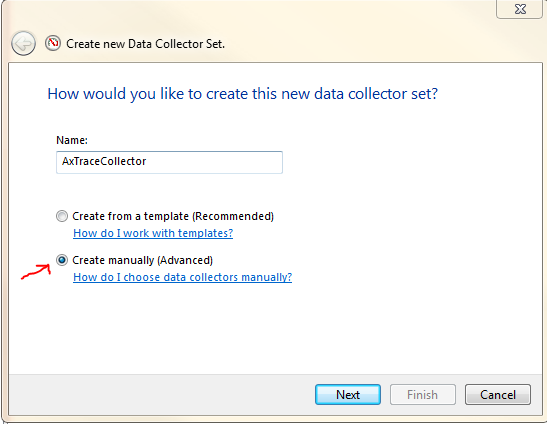Focus the Name input field

coord(169,162)
